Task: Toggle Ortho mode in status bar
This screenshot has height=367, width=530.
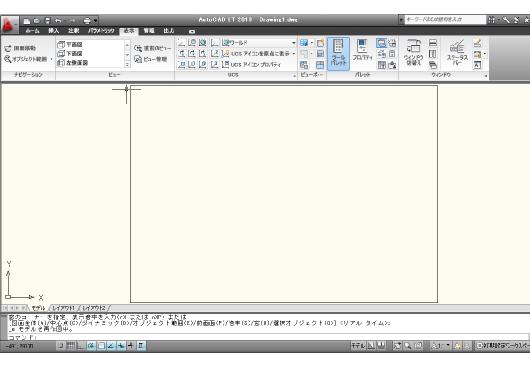Action: pos(80,346)
